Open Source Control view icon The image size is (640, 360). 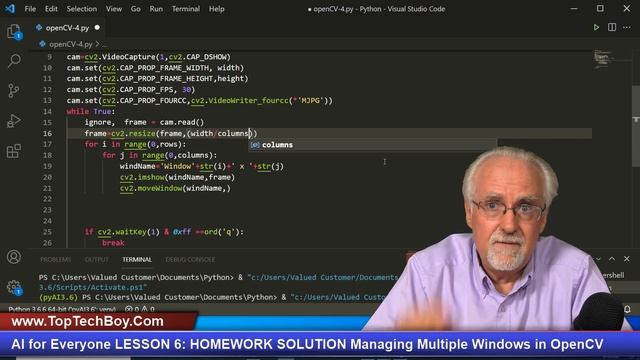13,91
